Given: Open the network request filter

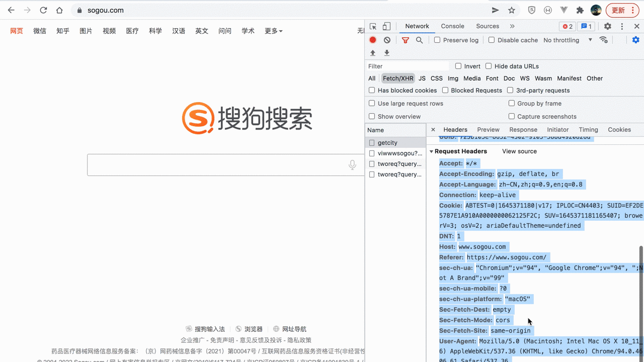Looking at the screenshot, I should 406,40.
